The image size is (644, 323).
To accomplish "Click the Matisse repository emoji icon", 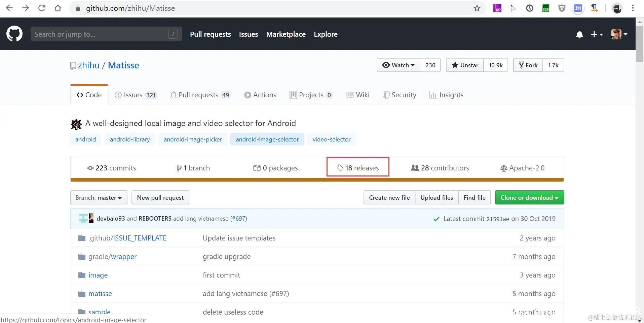I will coord(76,124).
